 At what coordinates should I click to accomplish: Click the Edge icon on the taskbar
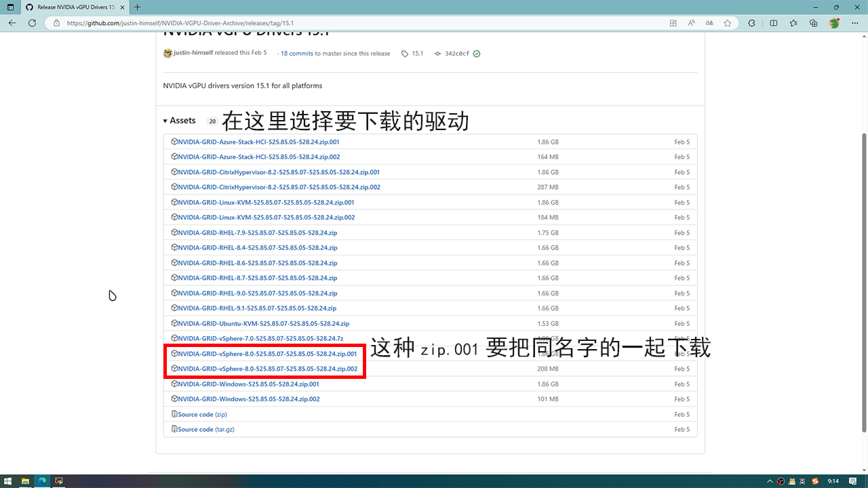pyautogui.click(x=42, y=481)
